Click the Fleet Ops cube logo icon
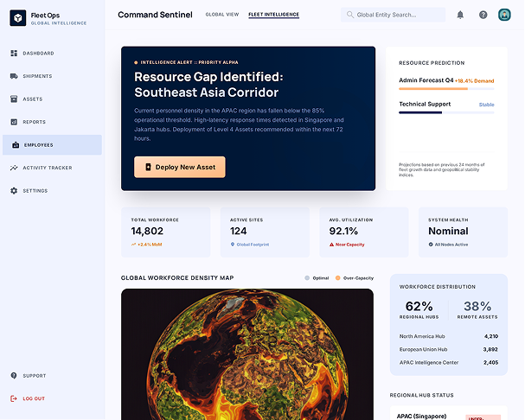This screenshot has width=525, height=420. pos(18,18)
